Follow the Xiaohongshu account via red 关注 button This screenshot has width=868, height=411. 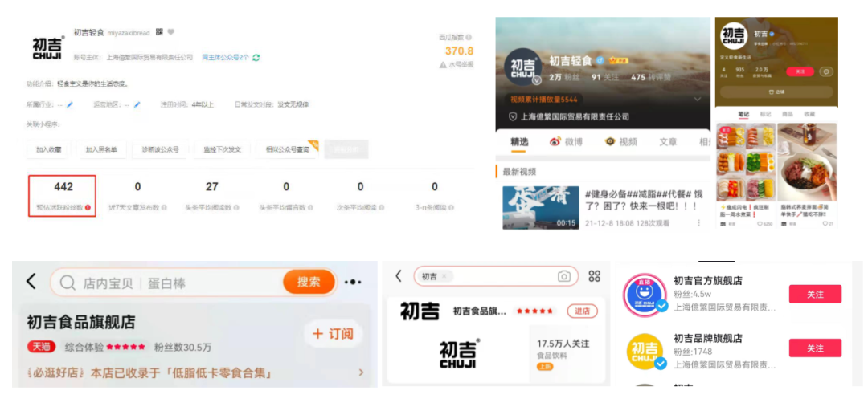click(800, 72)
